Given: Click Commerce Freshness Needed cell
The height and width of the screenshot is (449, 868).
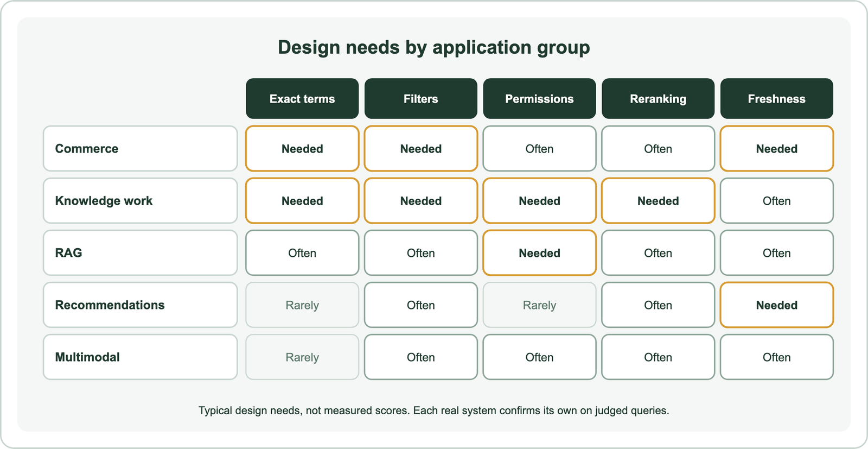Looking at the screenshot, I should click(777, 149).
